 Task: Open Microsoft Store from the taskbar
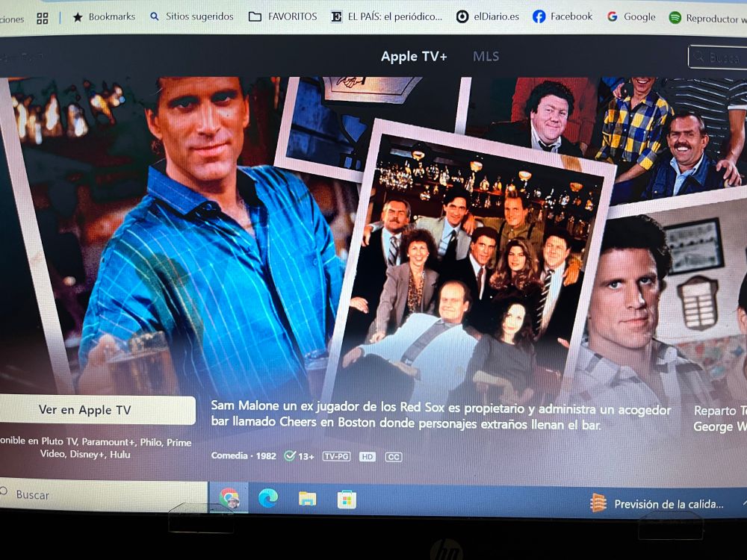(347, 500)
